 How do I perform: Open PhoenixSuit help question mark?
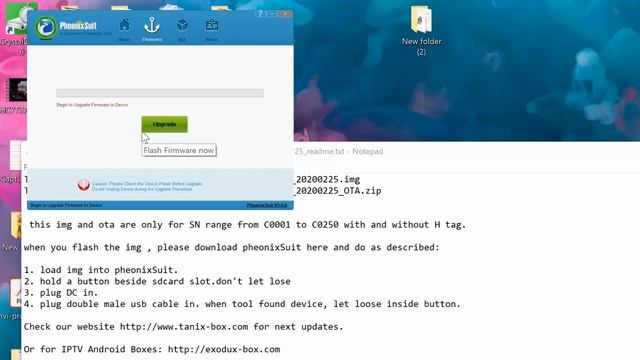coord(260,14)
